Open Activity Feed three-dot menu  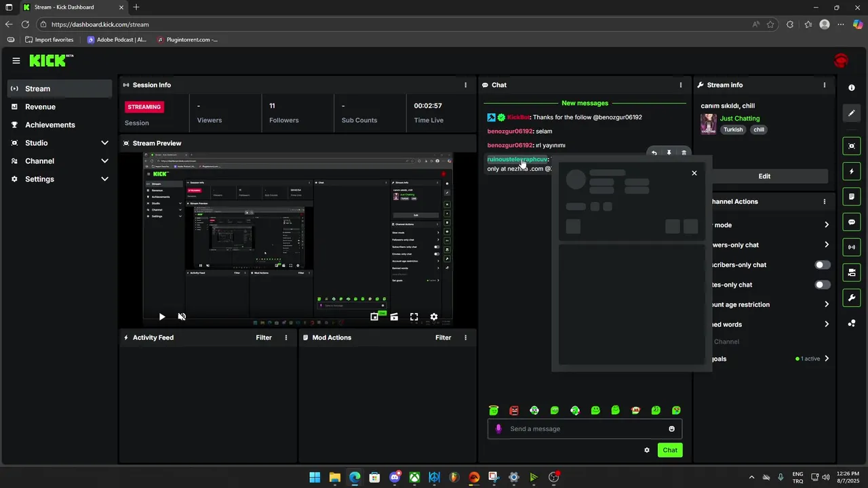[x=286, y=338]
